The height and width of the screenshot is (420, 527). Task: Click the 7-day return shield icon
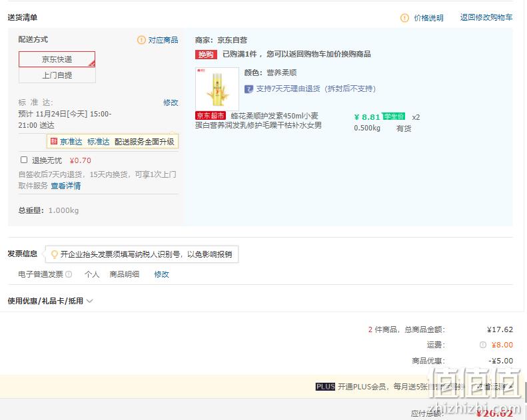coord(249,89)
